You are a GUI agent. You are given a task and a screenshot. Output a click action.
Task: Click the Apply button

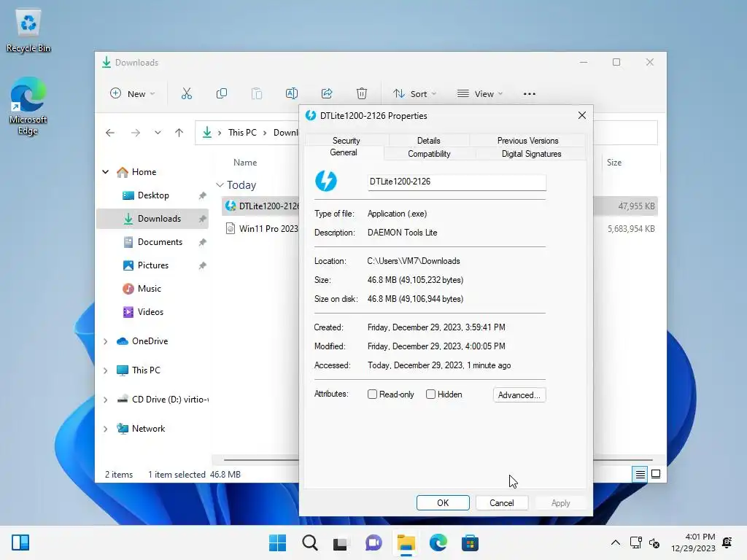point(561,503)
